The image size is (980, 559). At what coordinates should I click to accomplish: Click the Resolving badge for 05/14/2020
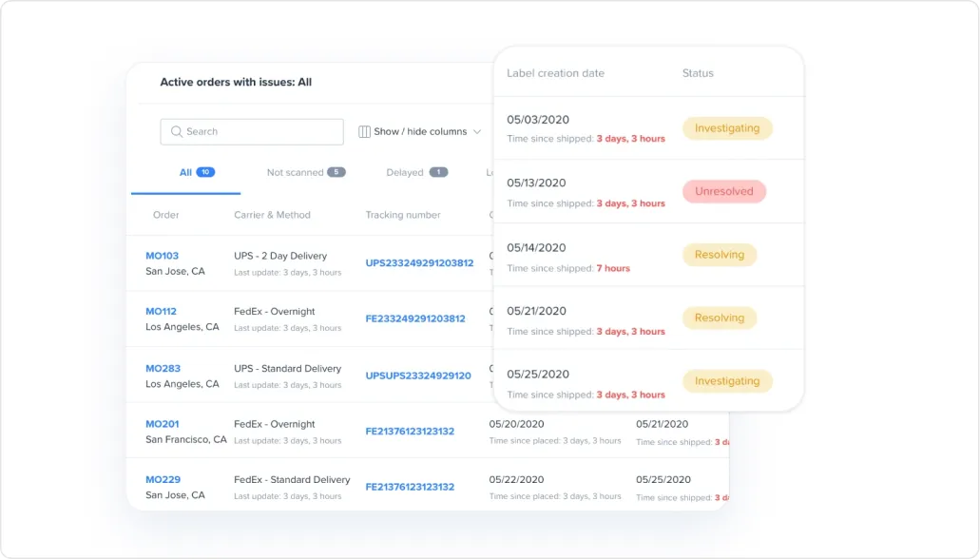(720, 254)
